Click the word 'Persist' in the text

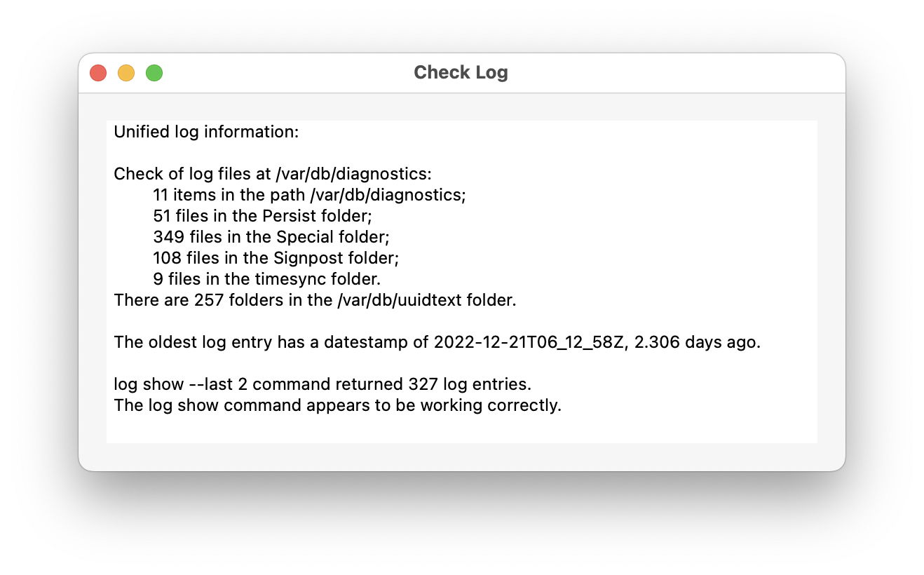pos(288,216)
